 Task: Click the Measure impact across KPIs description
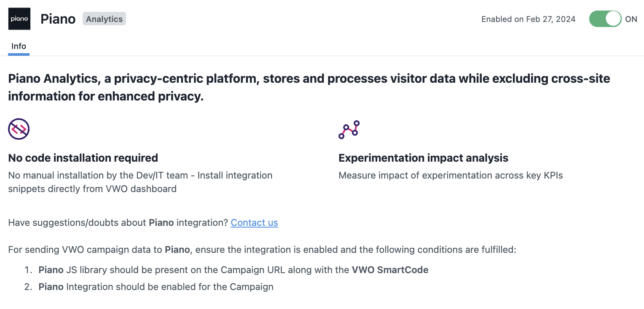coord(451,175)
